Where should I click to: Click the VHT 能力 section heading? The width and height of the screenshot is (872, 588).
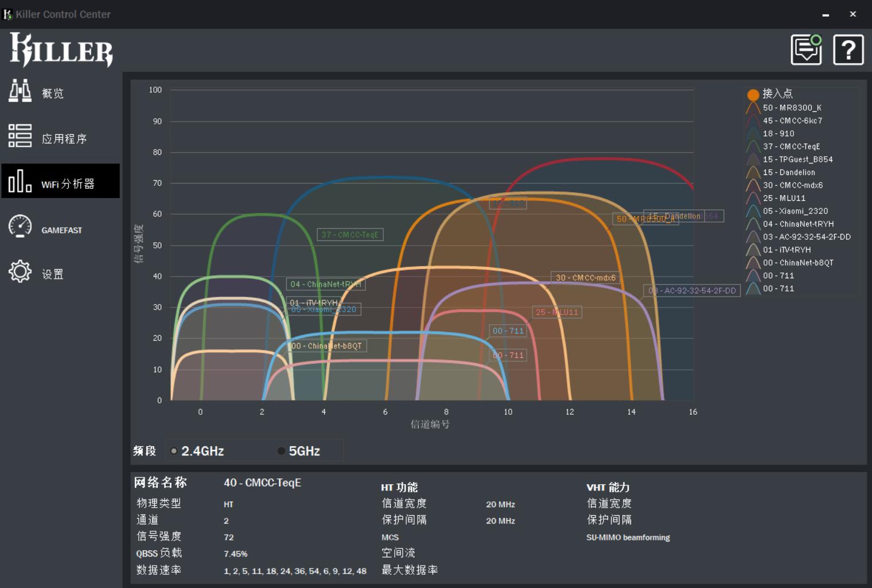coord(608,488)
